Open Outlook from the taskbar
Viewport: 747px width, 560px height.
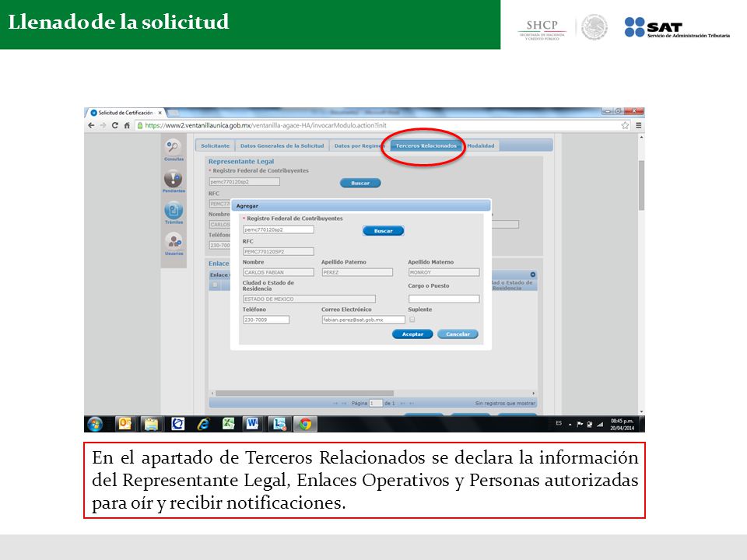pyautogui.click(x=124, y=424)
